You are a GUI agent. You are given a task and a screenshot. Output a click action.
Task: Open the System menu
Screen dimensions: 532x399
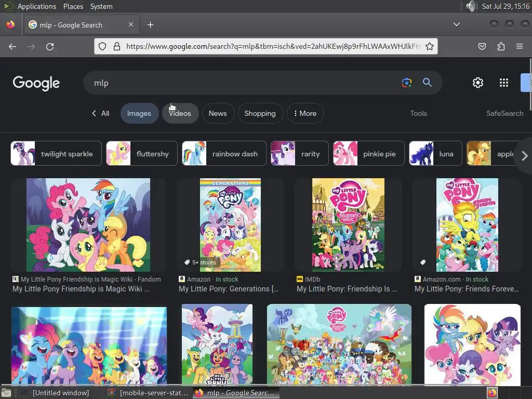(x=101, y=6)
